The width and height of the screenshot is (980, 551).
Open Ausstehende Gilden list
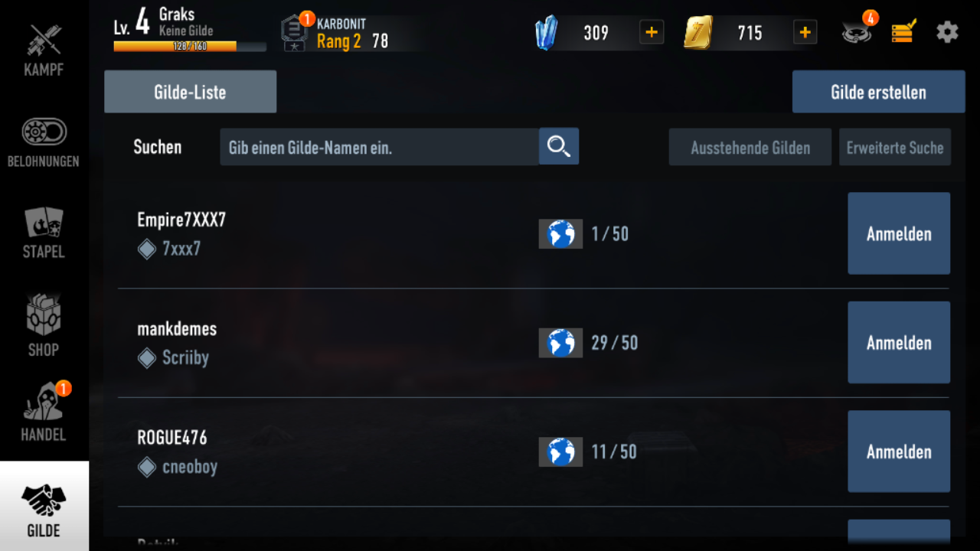tap(750, 147)
